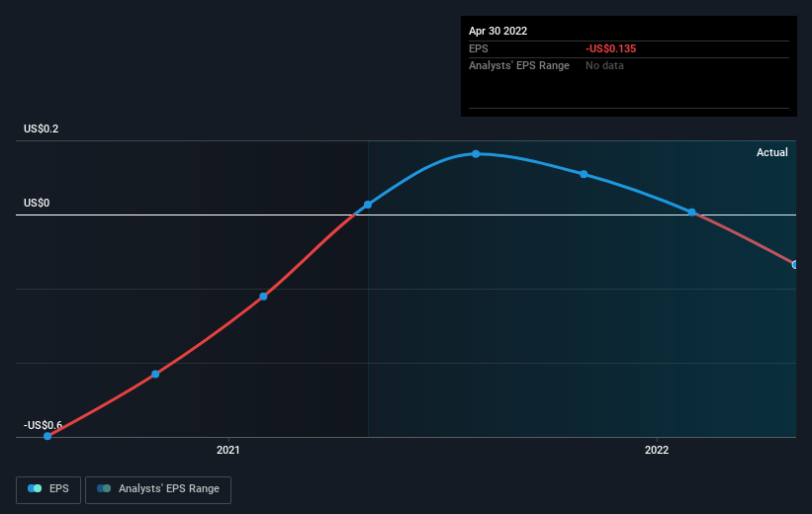
Task: Select the EPS point just above the US$0 line where the Actual region begins
Action: click(368, 205)
